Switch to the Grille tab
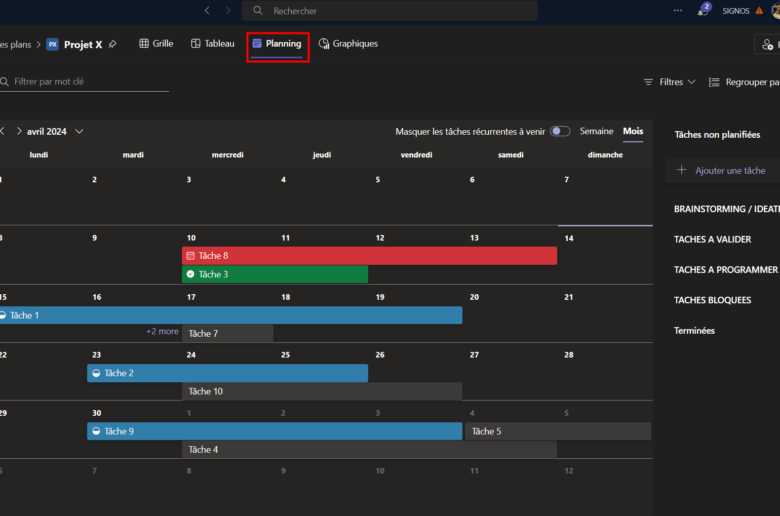The image size is (780, 516). 156,44
